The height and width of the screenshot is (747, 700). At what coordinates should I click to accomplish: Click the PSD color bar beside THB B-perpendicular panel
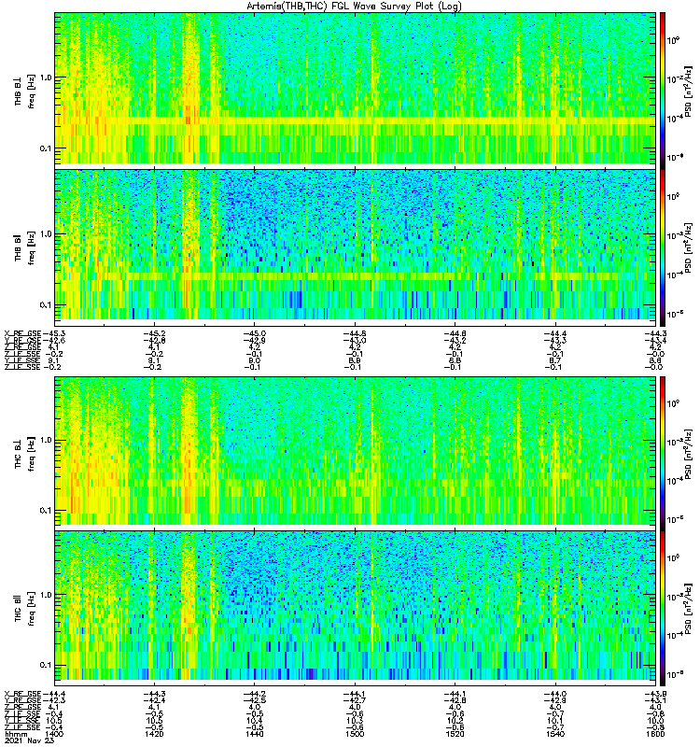click(x=663, y=91)
